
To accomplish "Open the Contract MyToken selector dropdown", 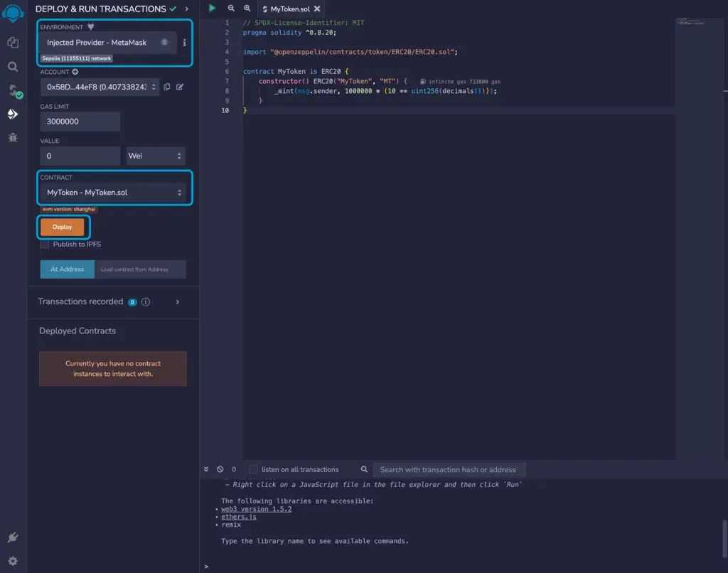I will tap(114, 192).
